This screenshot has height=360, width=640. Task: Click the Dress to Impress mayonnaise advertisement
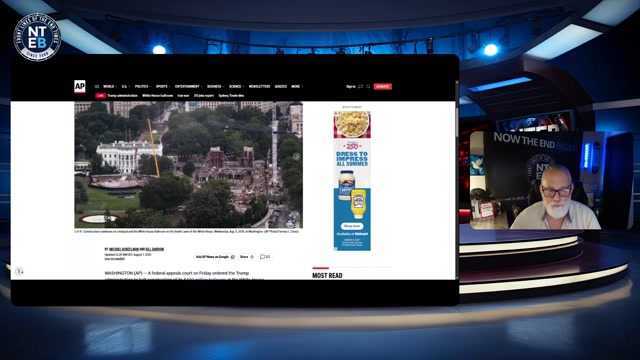tap(352, 180)
